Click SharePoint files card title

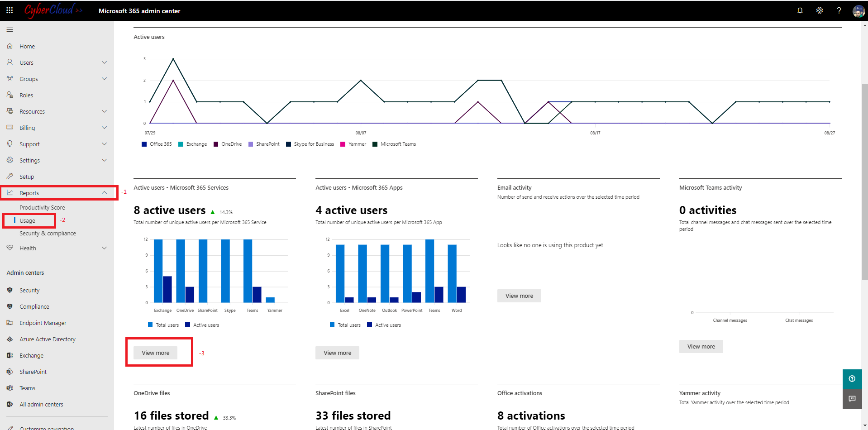click(x=335, y=393)
